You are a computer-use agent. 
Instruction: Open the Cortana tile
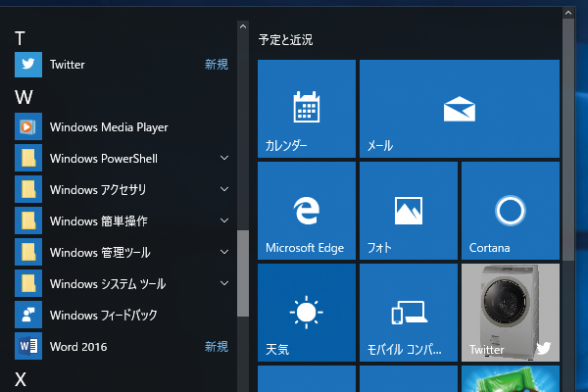pyautogui.click(x=511, y=211)
